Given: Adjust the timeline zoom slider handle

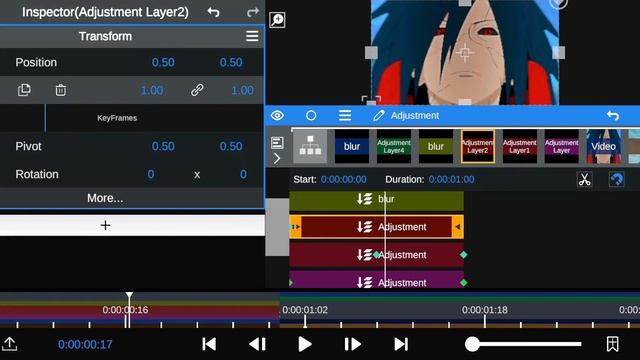Looking at the screenshot, I should tap(472, 344).
